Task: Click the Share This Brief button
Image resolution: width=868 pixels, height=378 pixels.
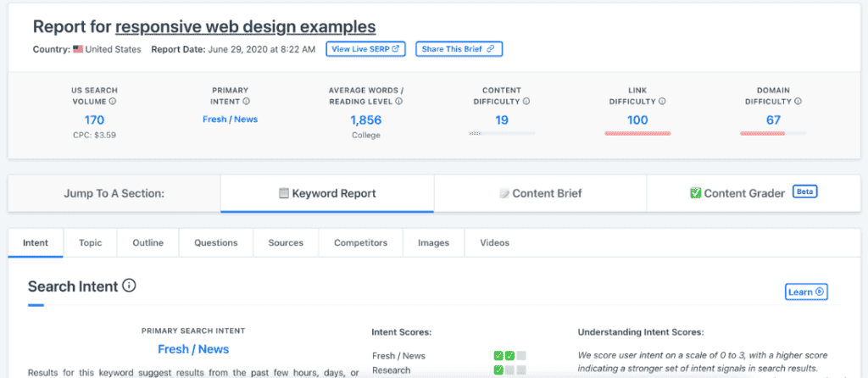Action: click(459, 48)
